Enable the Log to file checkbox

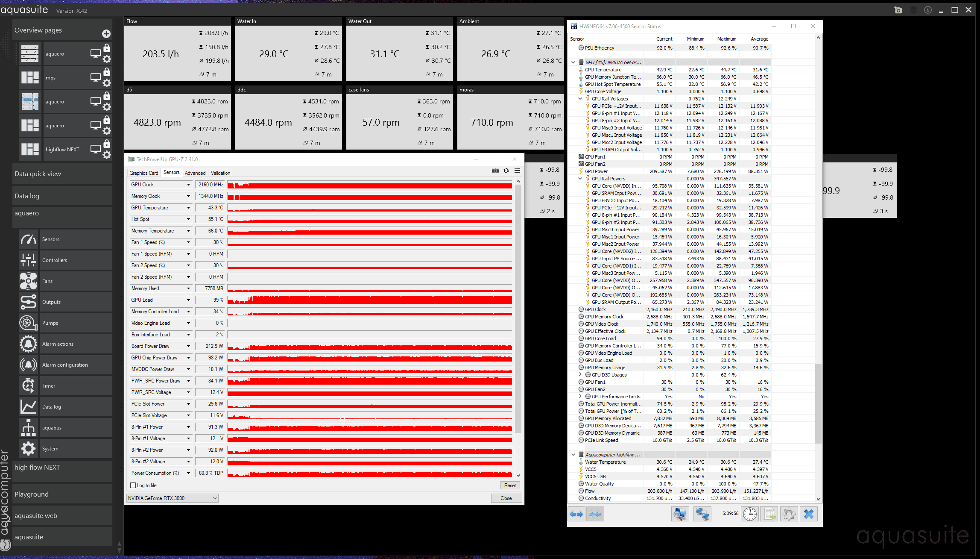133,485
